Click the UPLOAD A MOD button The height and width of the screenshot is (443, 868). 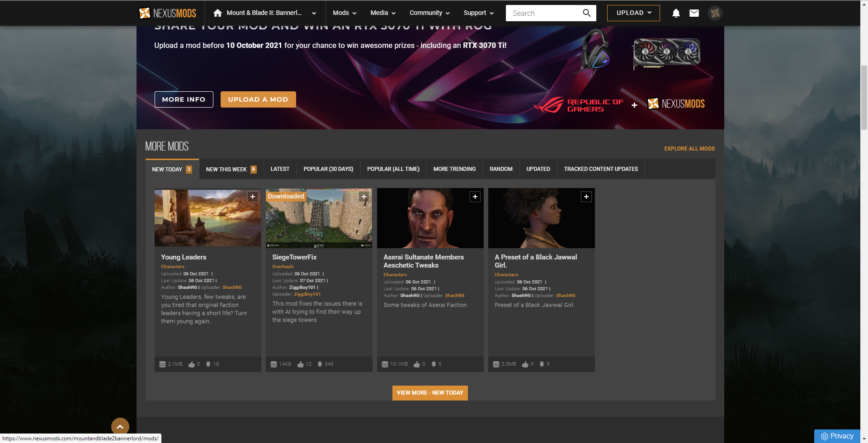258,99
